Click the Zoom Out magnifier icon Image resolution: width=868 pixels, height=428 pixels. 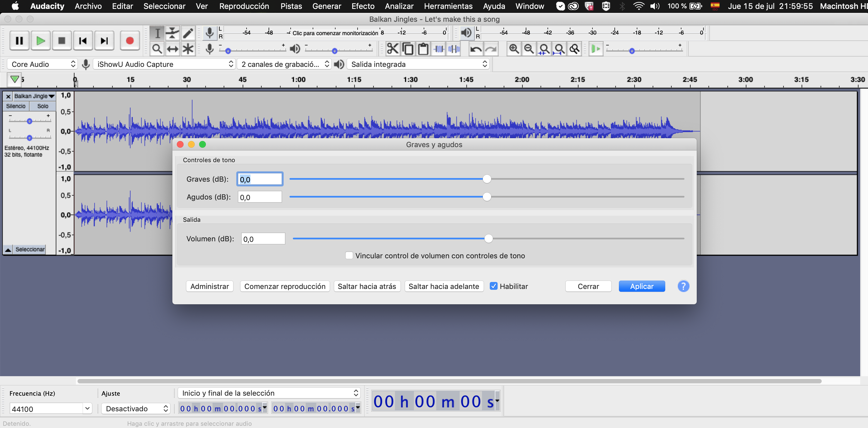point(529,49)
